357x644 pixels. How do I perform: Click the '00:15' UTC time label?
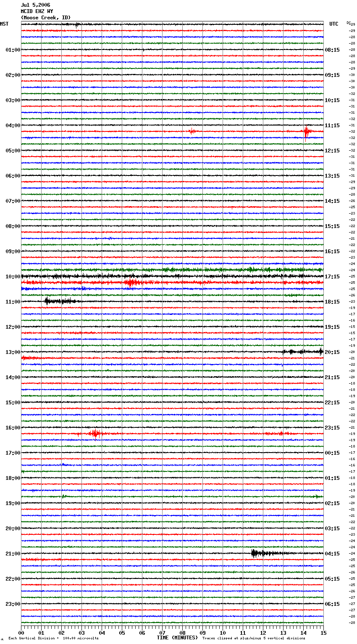[x=332, y=453]
